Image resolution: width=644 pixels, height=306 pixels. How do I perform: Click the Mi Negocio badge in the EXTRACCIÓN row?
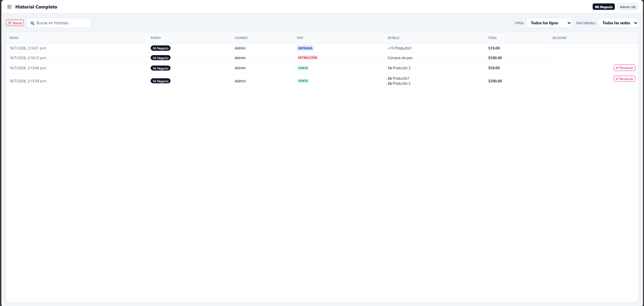pyautogui.click(x=161, y=58)
